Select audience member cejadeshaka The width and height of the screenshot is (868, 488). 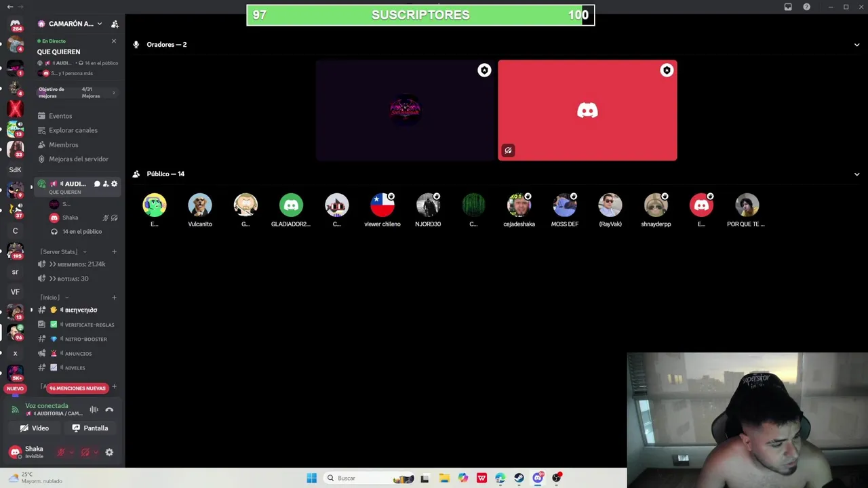[519, 209]
